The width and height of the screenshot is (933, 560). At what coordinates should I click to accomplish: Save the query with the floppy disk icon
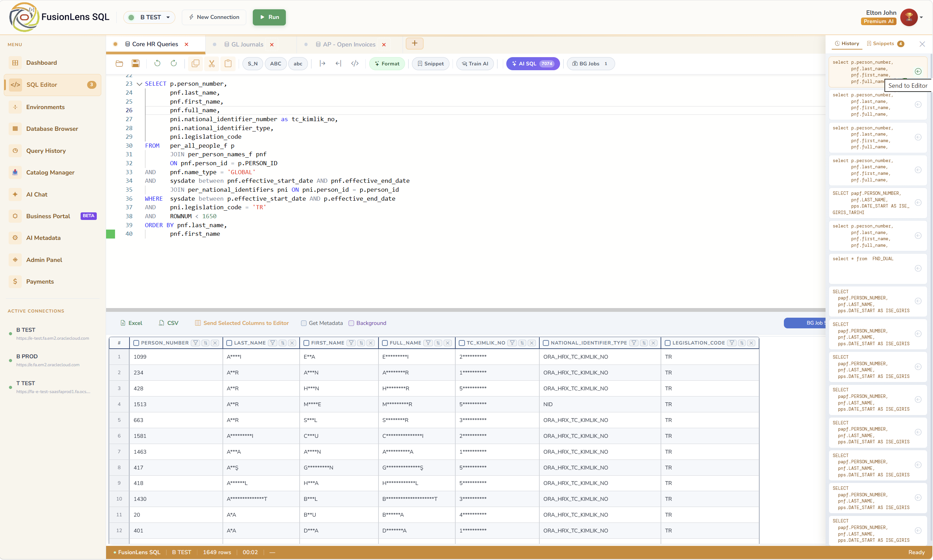click(136, 64)
